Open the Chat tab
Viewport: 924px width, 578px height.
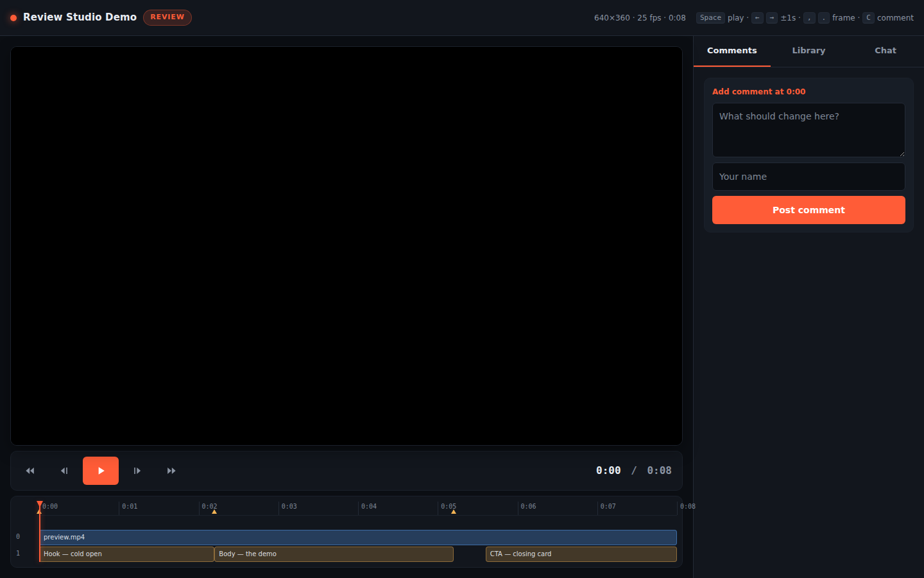click(886, 51)
